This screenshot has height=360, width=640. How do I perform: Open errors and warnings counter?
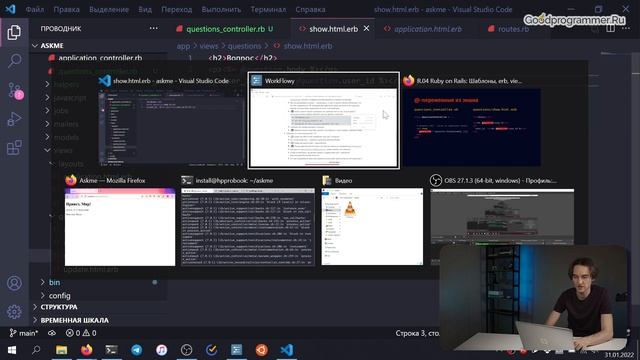click(x=81, y=333)
